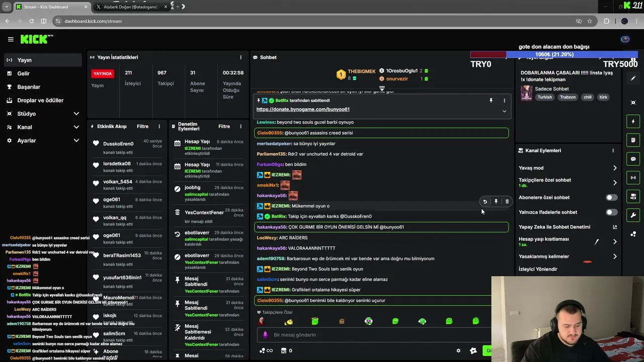
Task: Toggle Abonelere özel sohbet switch
Action: point(611,198)
